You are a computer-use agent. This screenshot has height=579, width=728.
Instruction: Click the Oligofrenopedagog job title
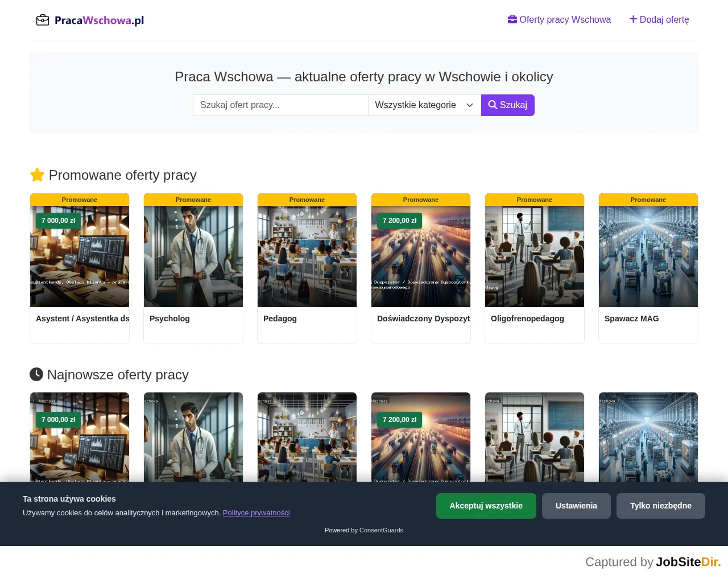pos(527,319)
